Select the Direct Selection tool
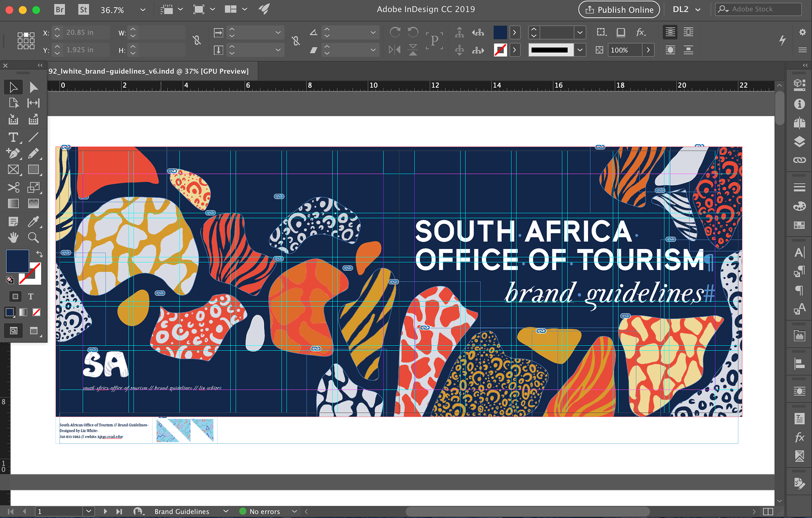The image size is (812, 518). [33, 87]
